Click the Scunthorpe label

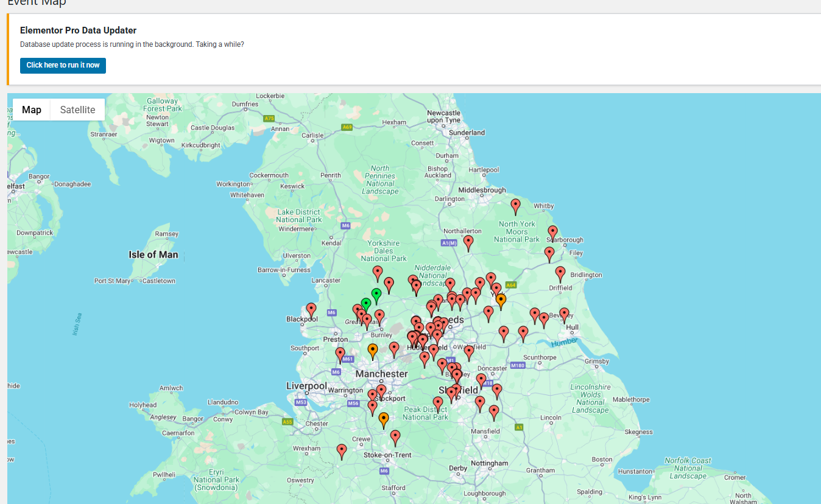(540, 357)
